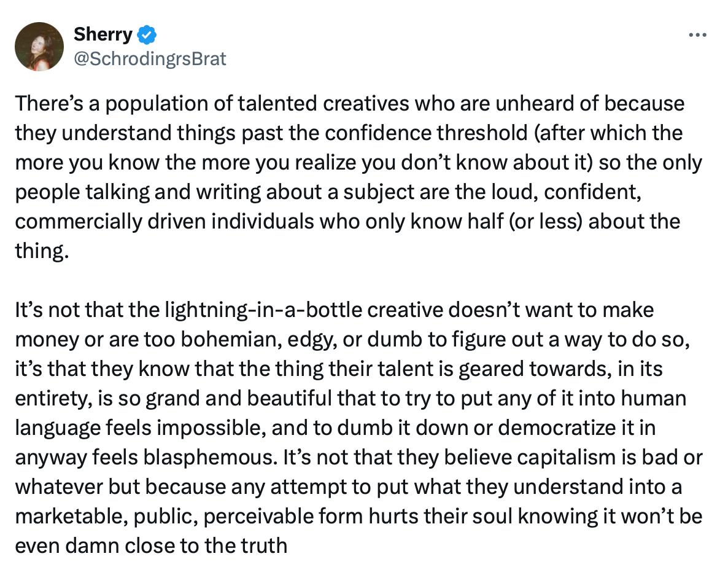Screen dimensions: 728x575
Task: Open Sherry's profile picture
Action: [x=39, y=47]
